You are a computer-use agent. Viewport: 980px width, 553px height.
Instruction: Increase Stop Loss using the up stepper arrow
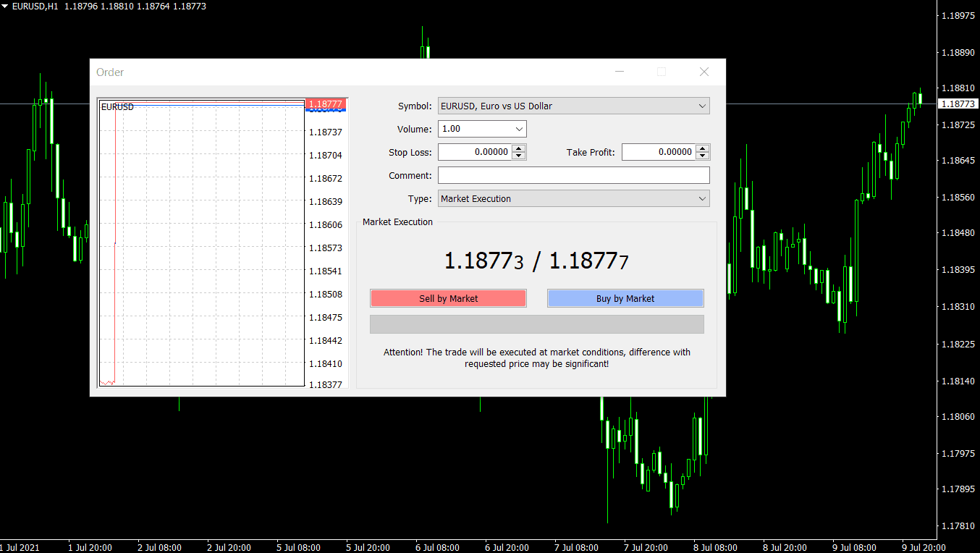coord(520,148)
